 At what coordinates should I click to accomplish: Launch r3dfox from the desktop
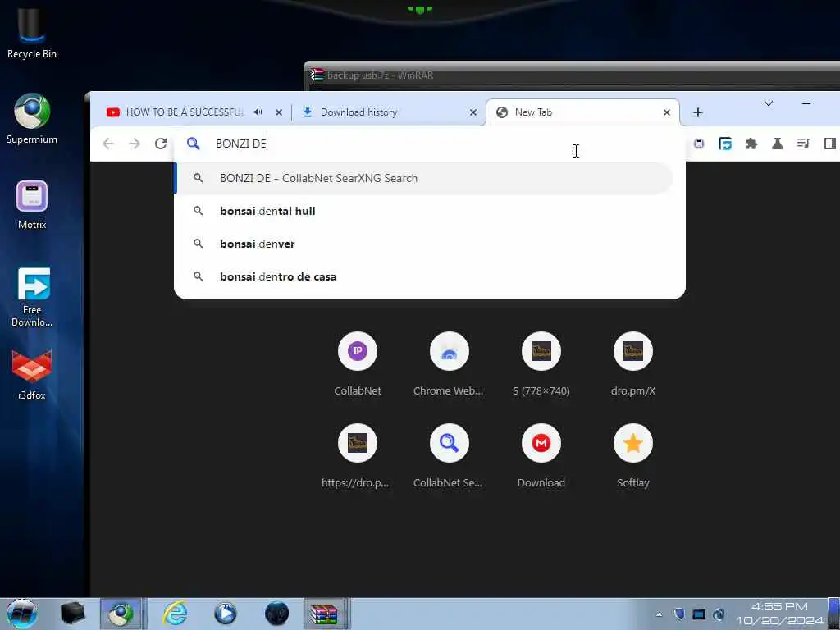[32, 375]
